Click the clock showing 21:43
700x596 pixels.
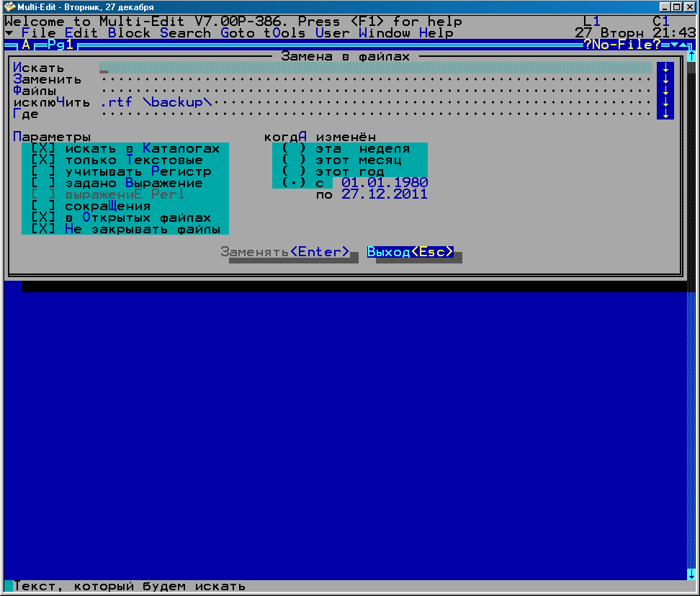(673, 33)
